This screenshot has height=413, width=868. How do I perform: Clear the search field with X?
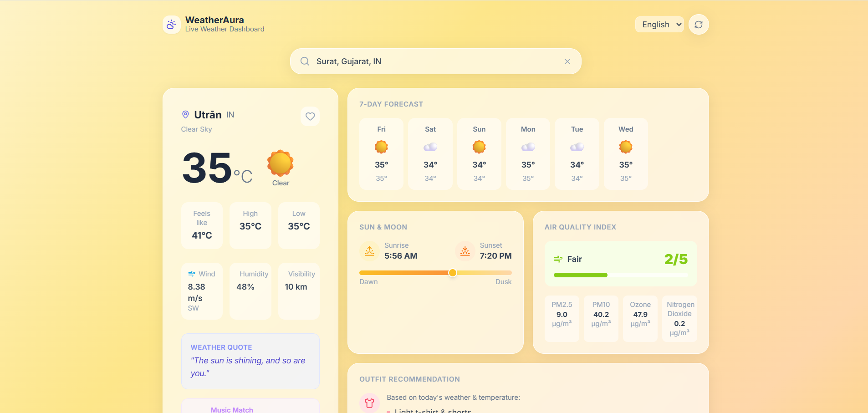[567, 61]
